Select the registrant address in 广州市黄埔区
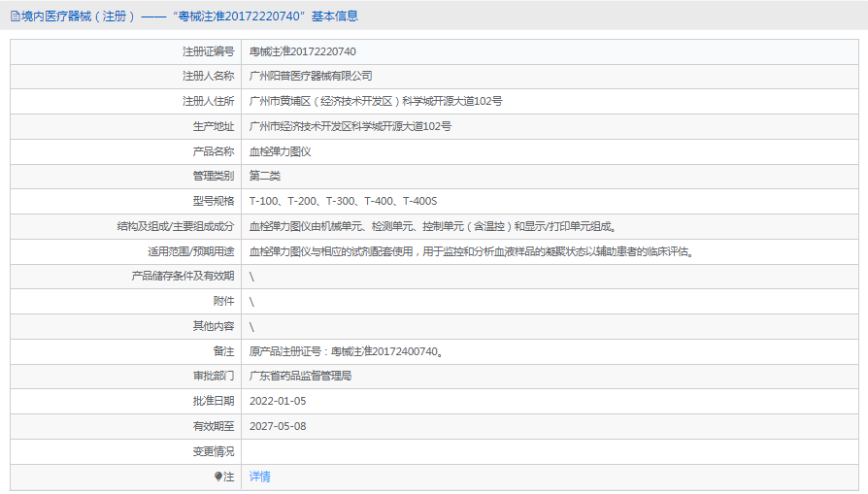The image size is (868, 494). pos(375,101)
